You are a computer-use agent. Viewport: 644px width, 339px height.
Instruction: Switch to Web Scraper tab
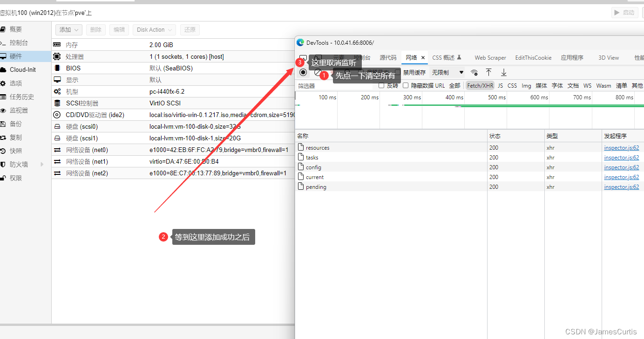(490, 58)
